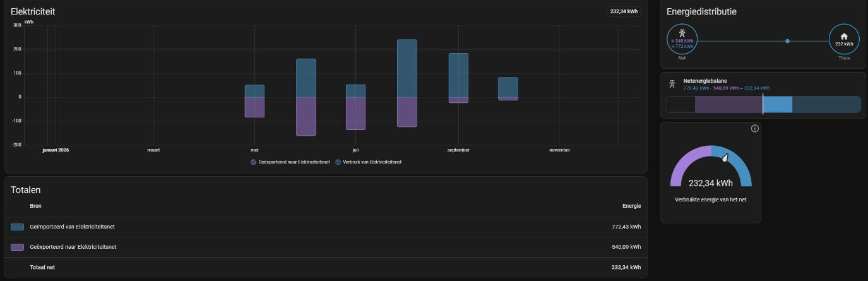Screen dimensions: 868x281
Task: Select the 'Geïmporteerd van Elektriciteitsnet' table row label
Action: (x=72, y=227)
